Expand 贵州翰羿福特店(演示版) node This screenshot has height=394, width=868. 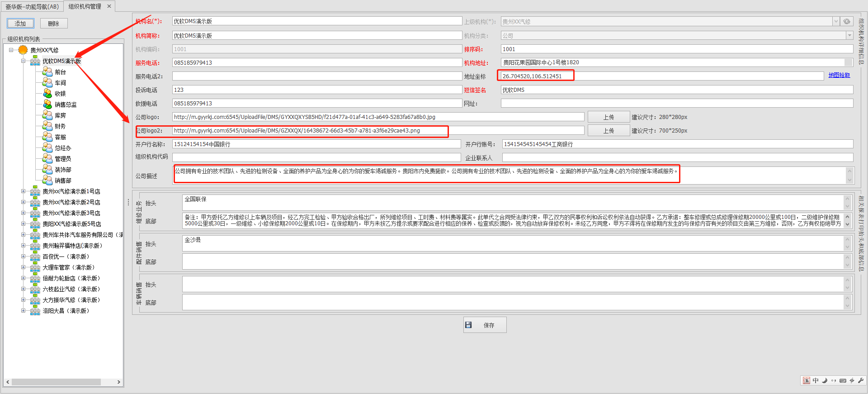coord(24,245)
